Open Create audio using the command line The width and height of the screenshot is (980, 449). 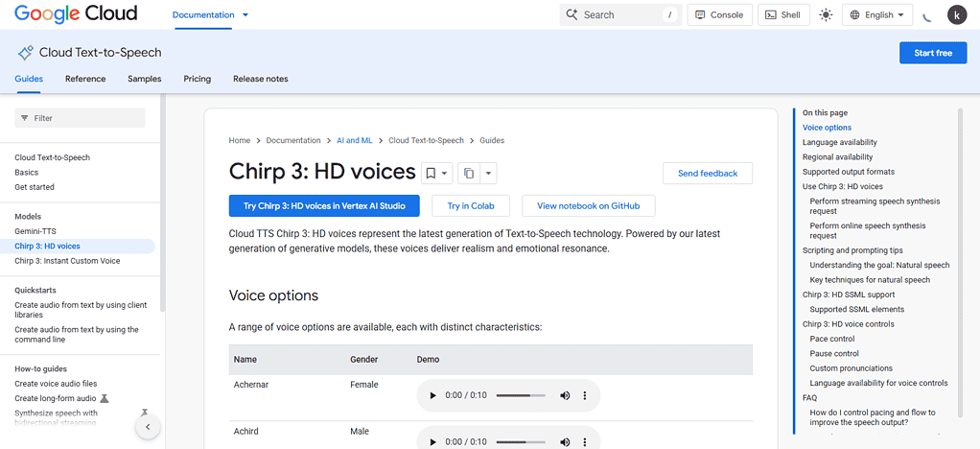(77, 335)
